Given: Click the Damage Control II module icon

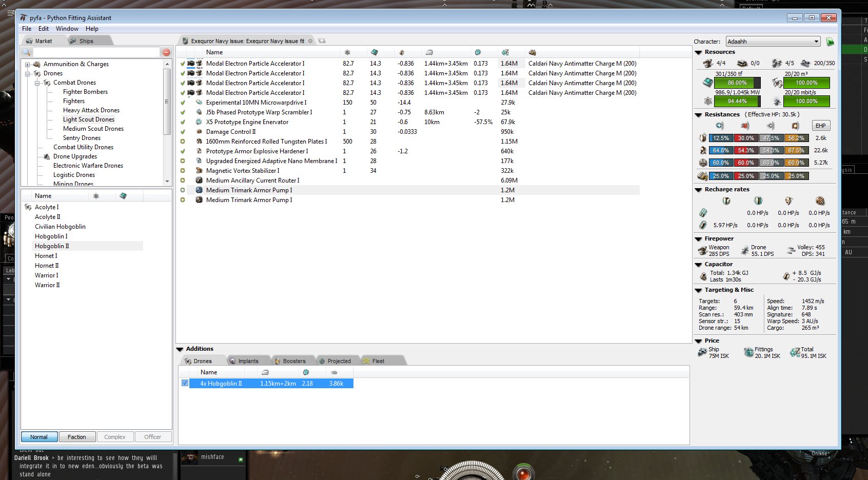Looking at the screenshot, I should [199, 132].
